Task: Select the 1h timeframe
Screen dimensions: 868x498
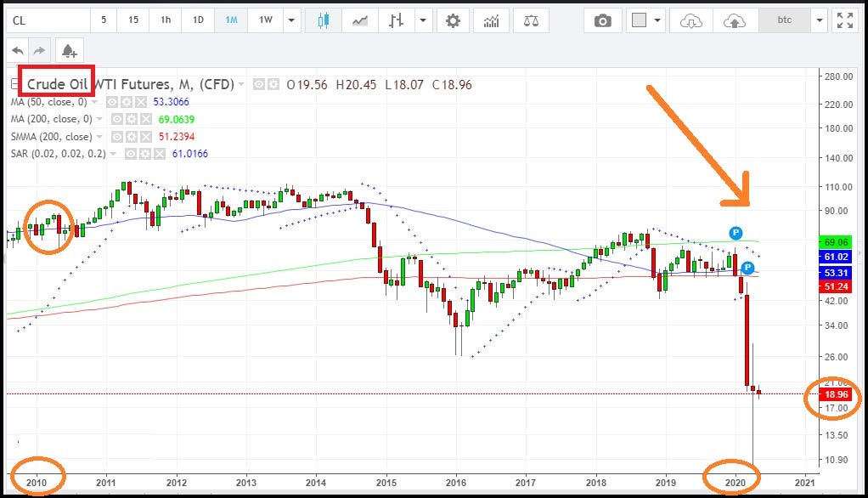Action: tap(166, 20)
